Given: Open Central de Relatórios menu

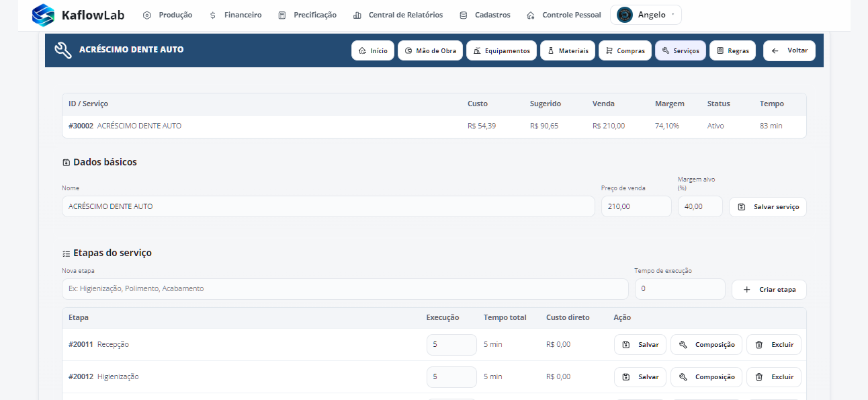Looking at the screenshot, I should 398,15.
